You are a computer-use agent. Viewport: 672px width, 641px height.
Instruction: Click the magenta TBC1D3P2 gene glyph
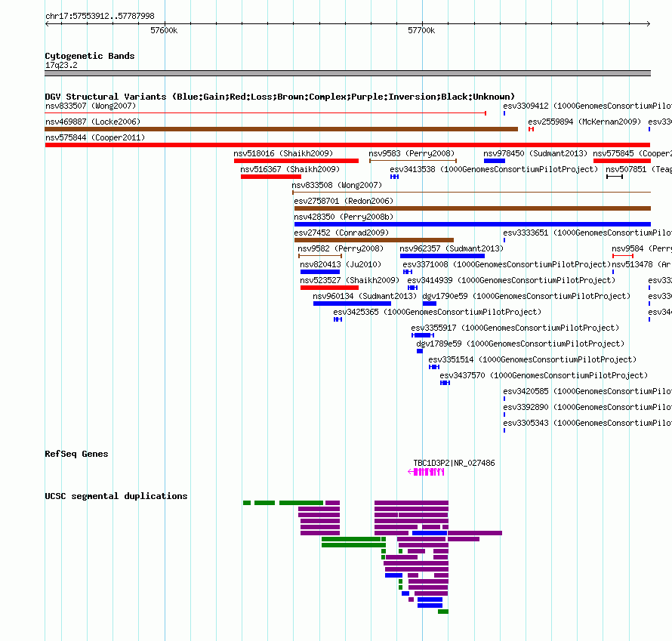[x=426, y=472]
